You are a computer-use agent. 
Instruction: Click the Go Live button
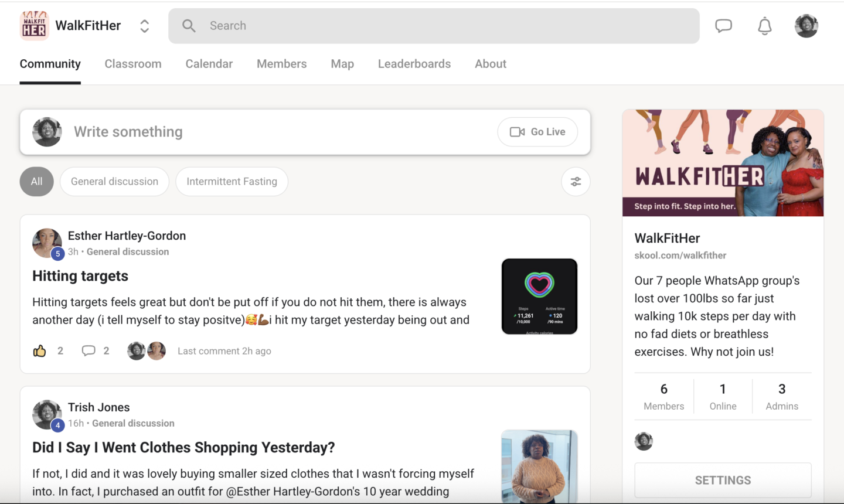[537, 132]
